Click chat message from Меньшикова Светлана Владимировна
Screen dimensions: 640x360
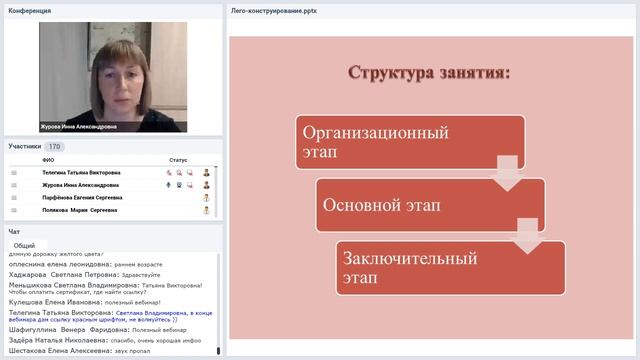tap(105, 289)
